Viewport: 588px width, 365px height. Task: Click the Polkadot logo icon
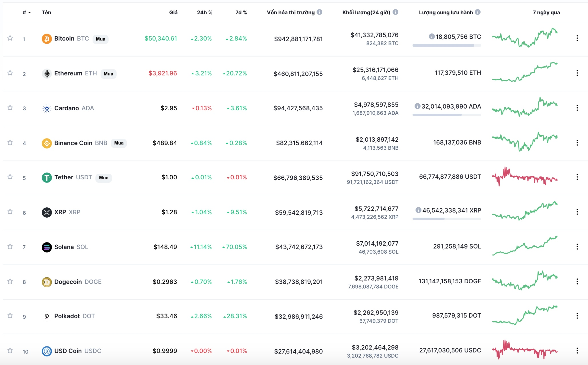pyautogui.click(x=47, y=316)
